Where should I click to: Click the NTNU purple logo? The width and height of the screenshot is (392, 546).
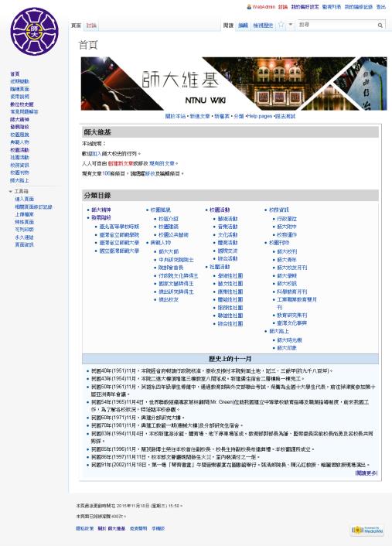[34, 32]
